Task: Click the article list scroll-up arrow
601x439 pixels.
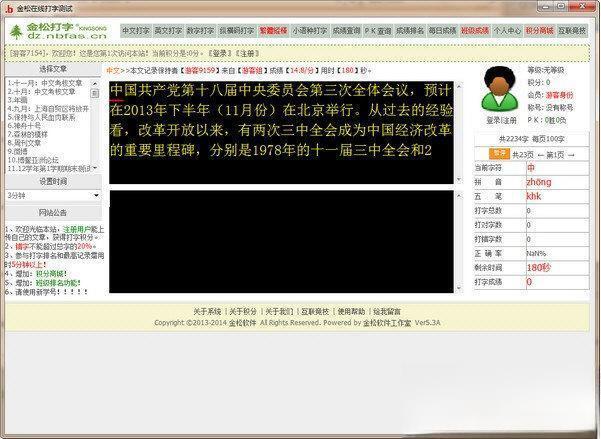Action: tap(95, 83)
